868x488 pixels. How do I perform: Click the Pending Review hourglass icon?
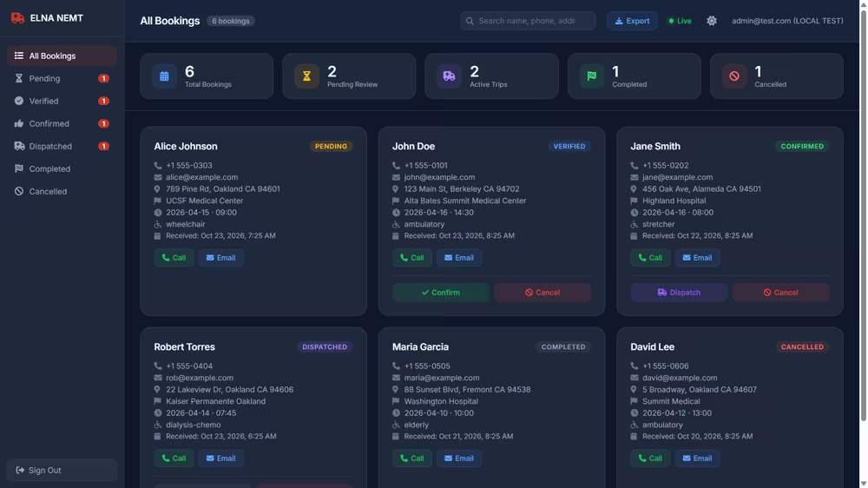[x=306, y=76]
